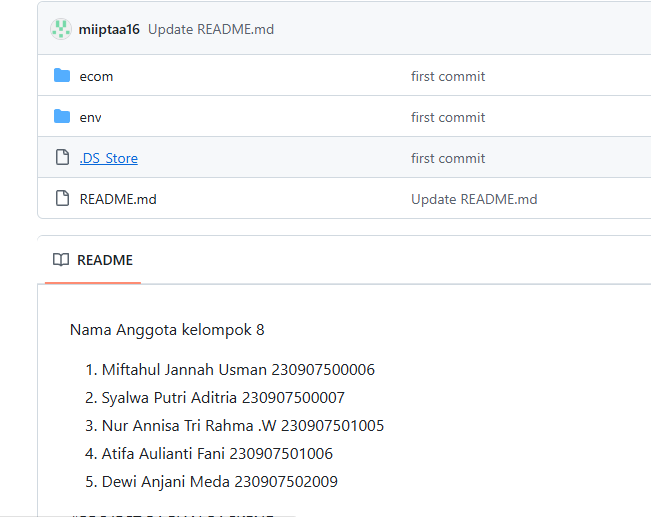Image resolution: width=651 pixels, height=517 pixels.
Task: Click the Miftahul Jannah Usman list entry
Action: [x=238, y=370]
